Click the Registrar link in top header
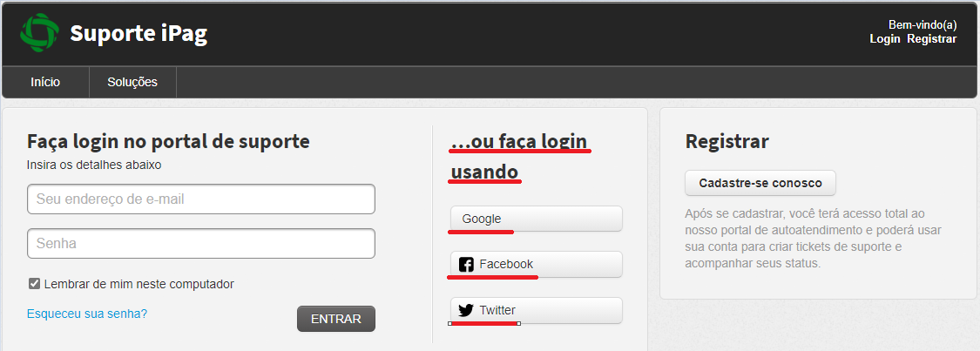This screenshot has width=980, height=351. tap(932, 38)
